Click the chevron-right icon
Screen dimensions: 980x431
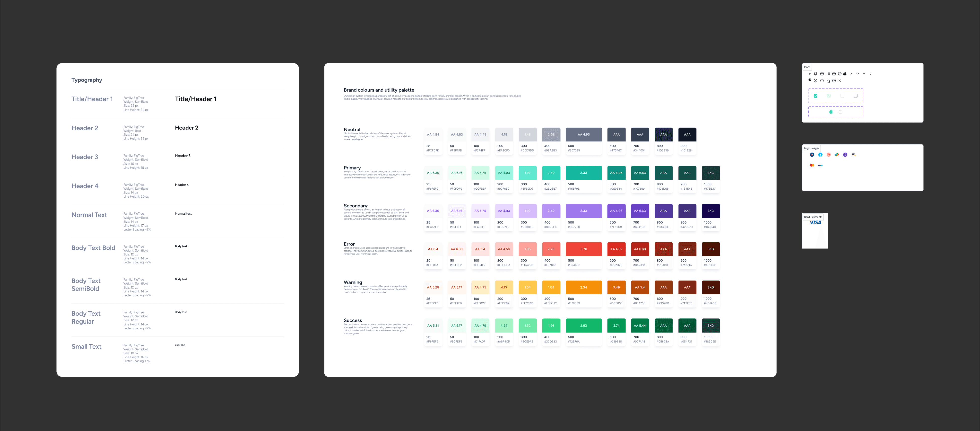(851, 74)
